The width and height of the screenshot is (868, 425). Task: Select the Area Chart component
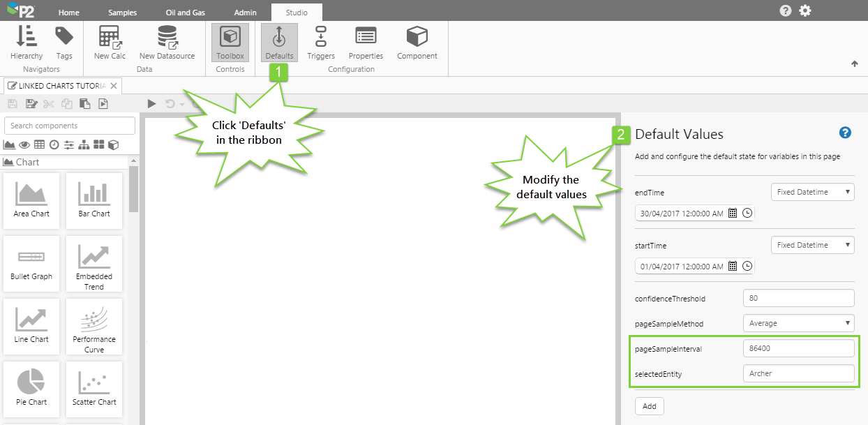31,200
